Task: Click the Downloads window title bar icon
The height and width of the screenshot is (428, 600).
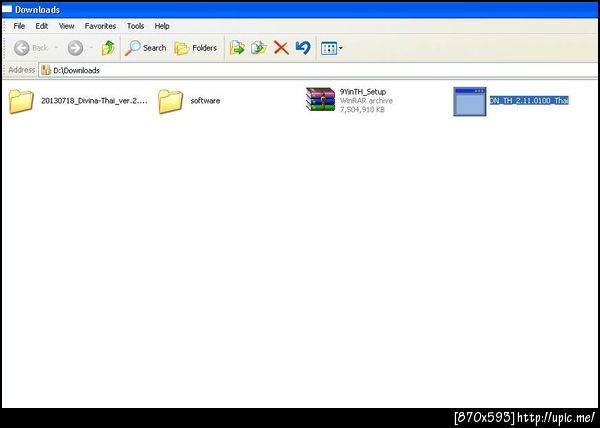Action: point(7,9)
